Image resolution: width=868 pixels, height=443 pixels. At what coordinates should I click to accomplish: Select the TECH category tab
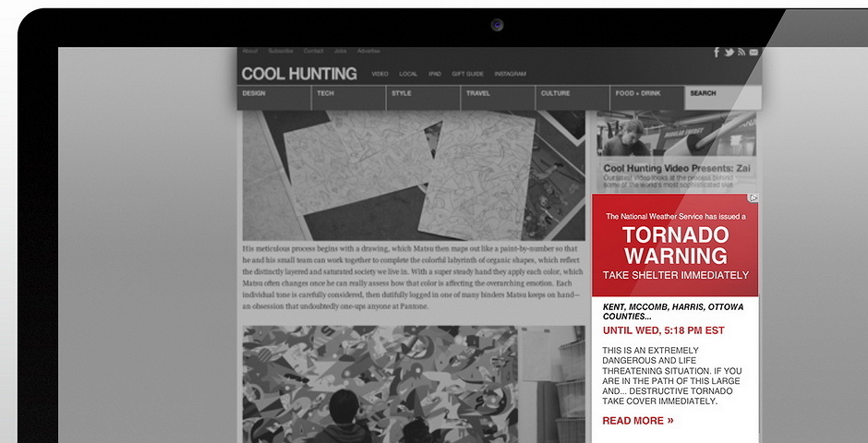click(349, 98)
